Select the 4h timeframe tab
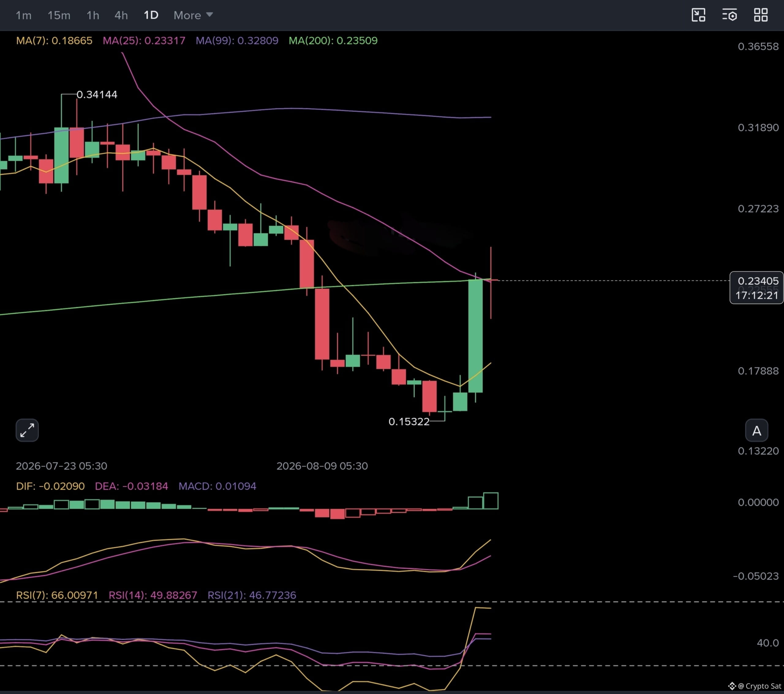The image size is (784, 694). tap(121, 15)
